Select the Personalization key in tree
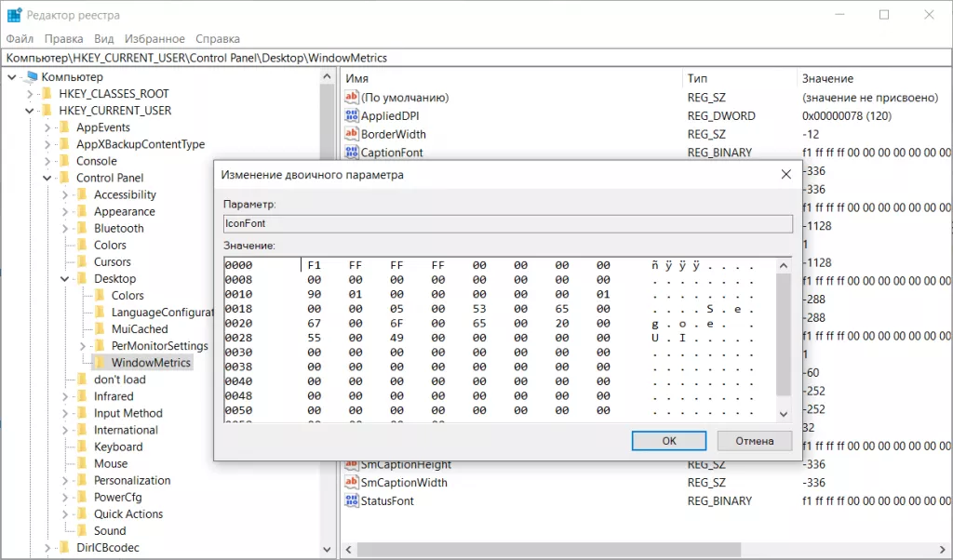The width and height of the screenshot is (953, 560). click(x=131, y=481)
